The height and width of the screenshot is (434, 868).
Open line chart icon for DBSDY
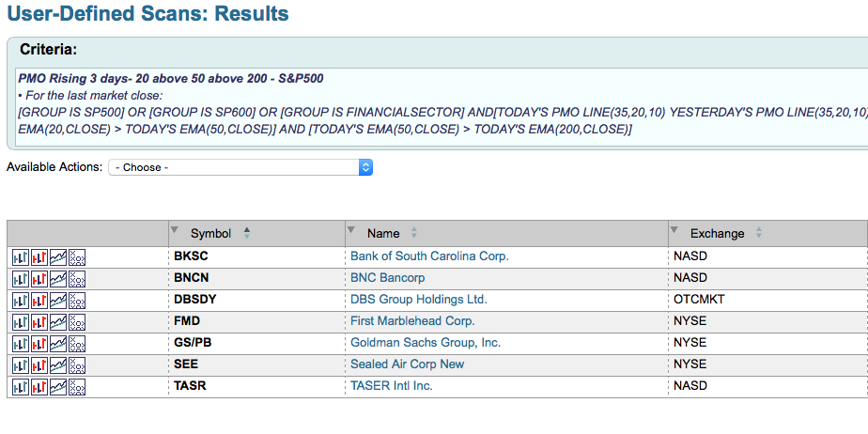(58, 300)
